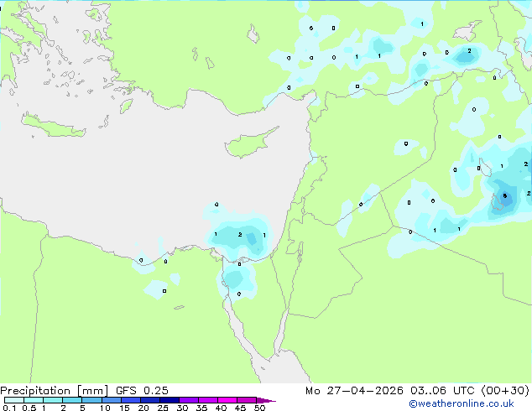This screenshot has width=532, height=411.
Task: Click the '20' legend scale number
Action: click(143, 408)
